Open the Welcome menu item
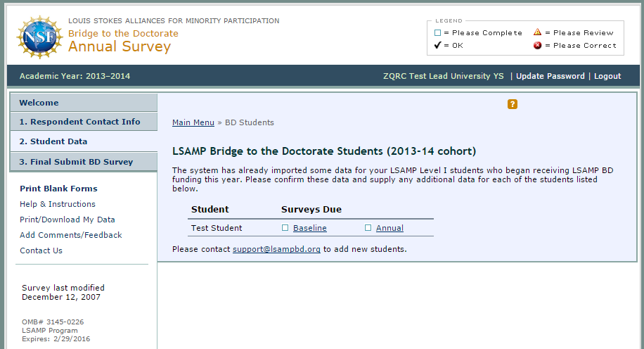Viewport: 644px width, 349px height. [84, 103]
